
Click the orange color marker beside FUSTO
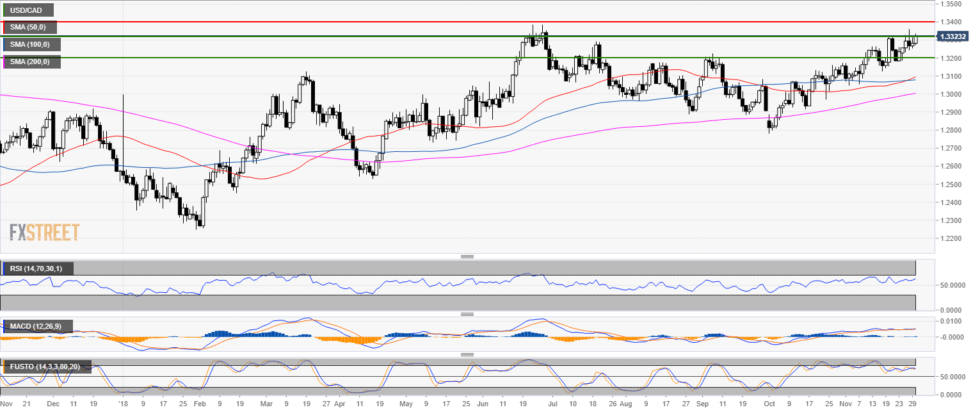(4, 367)
